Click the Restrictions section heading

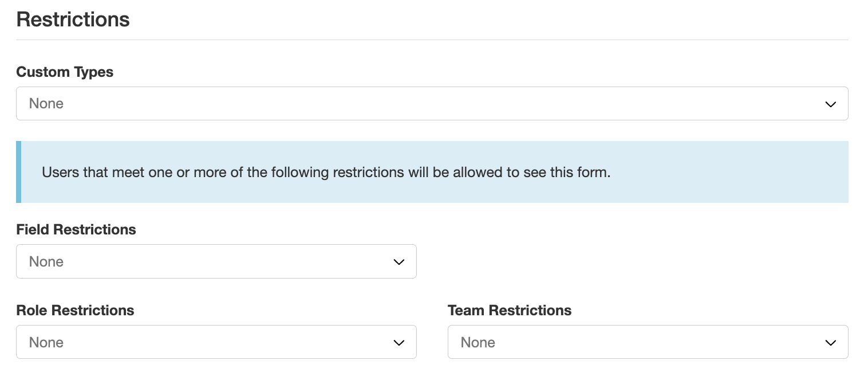(x=73, y=19)
